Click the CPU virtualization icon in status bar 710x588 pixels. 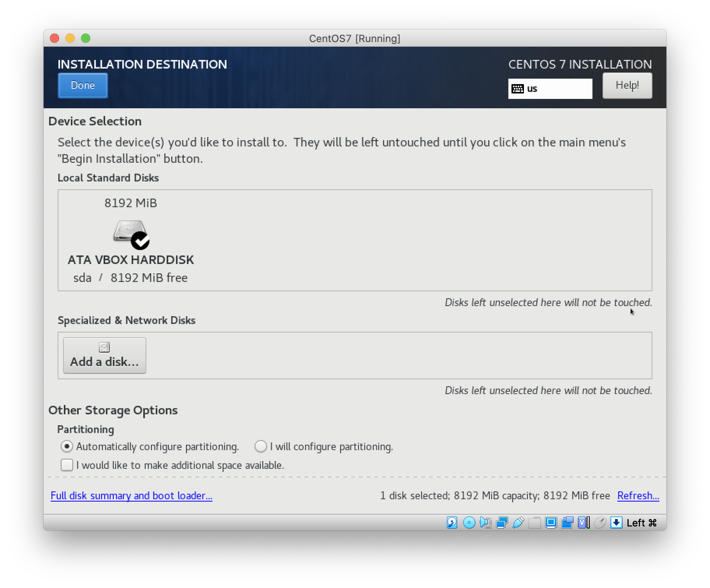(583, 523)
